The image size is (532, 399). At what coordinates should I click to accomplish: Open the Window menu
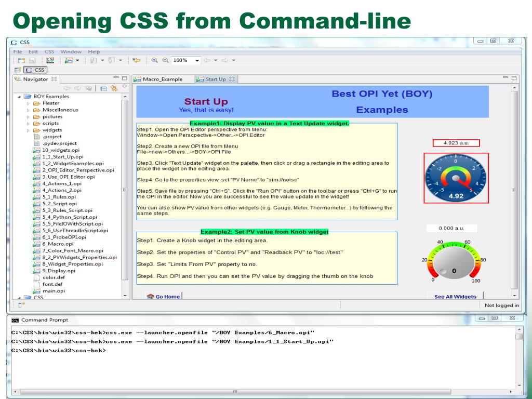coord(71,51)
